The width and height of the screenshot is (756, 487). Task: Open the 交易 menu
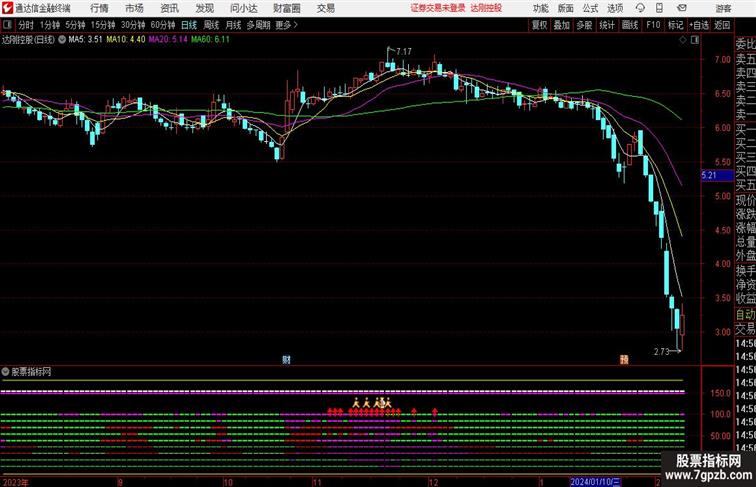[x=325, y=8]
